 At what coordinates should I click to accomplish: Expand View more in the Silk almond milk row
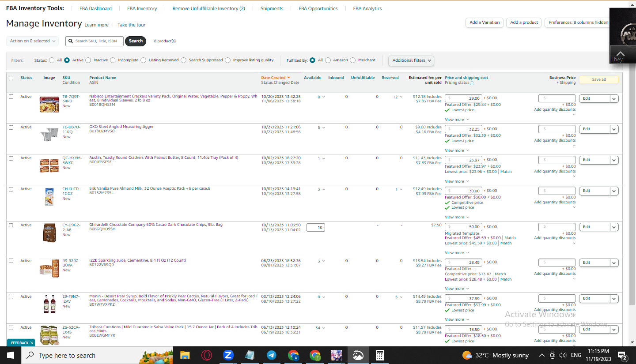457,217
